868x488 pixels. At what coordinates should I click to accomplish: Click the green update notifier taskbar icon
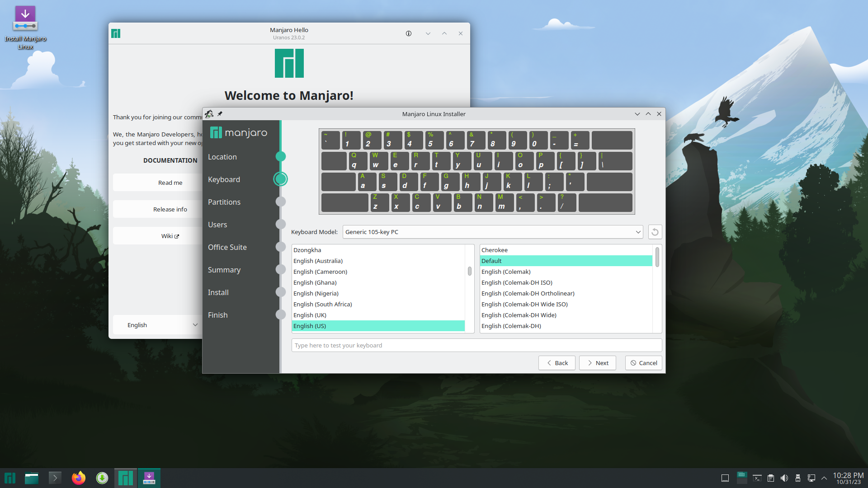102,478
